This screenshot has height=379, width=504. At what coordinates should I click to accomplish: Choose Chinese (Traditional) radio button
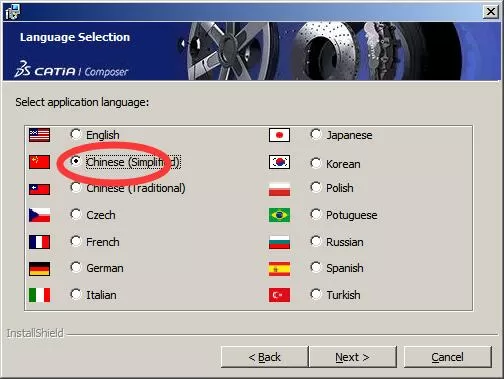point(76,187)
